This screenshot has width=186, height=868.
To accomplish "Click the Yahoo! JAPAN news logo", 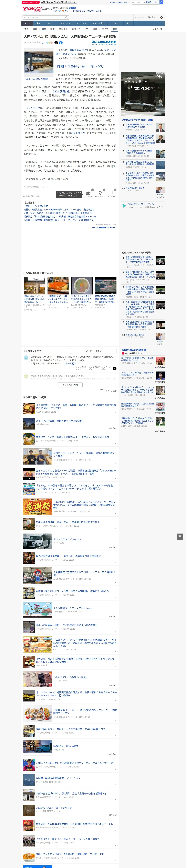I will 37,9.
